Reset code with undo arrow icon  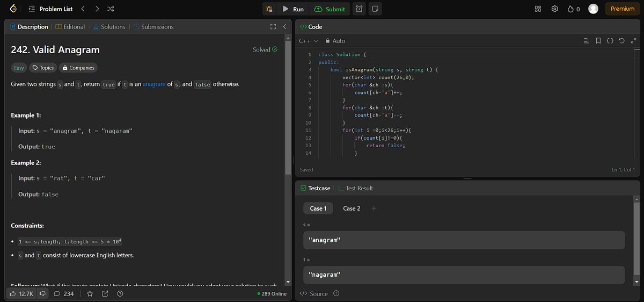(622, 41)
